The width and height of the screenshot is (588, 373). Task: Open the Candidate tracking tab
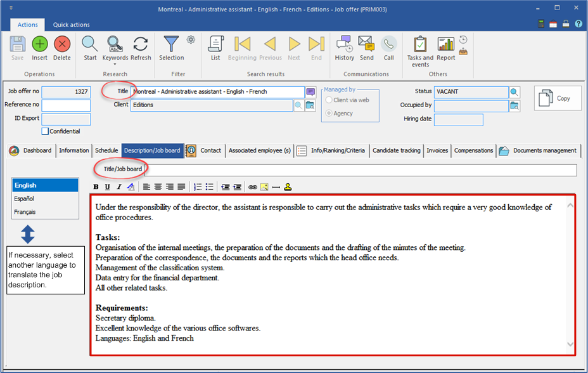[397, 150]
